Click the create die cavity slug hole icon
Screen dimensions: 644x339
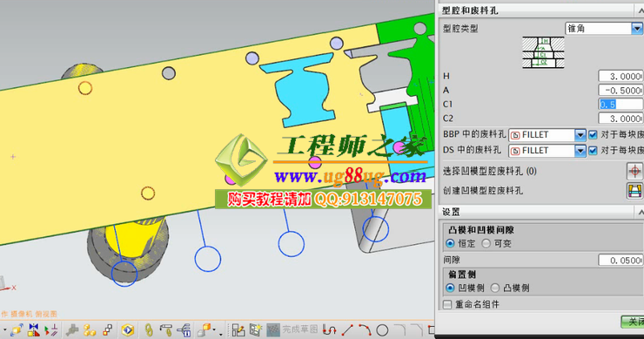point(634,191)
